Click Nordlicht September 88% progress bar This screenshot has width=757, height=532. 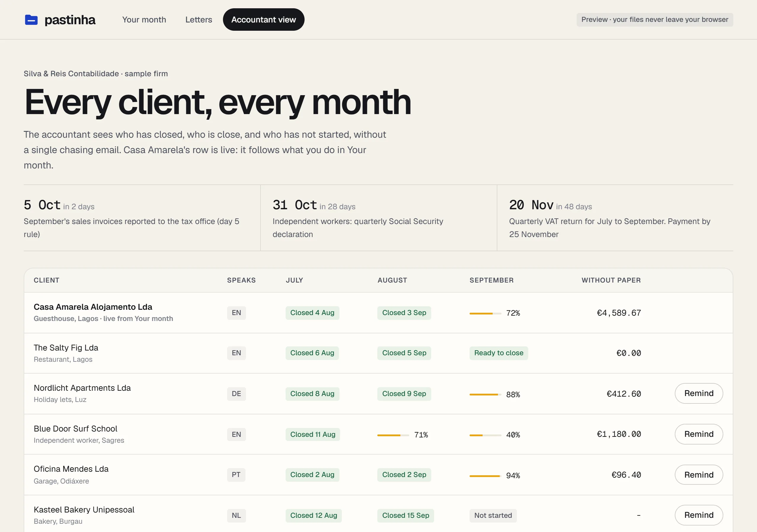click(x=485, y=394)
